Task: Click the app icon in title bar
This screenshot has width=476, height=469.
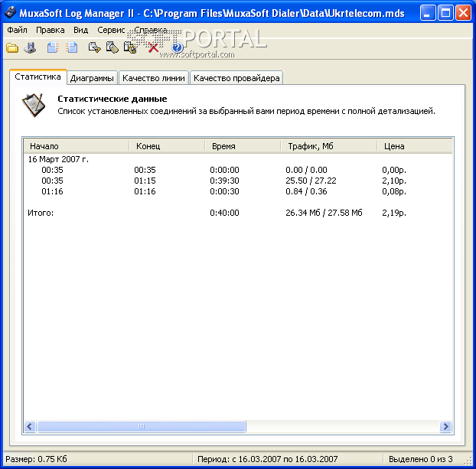Action: [x=10, y=12]
